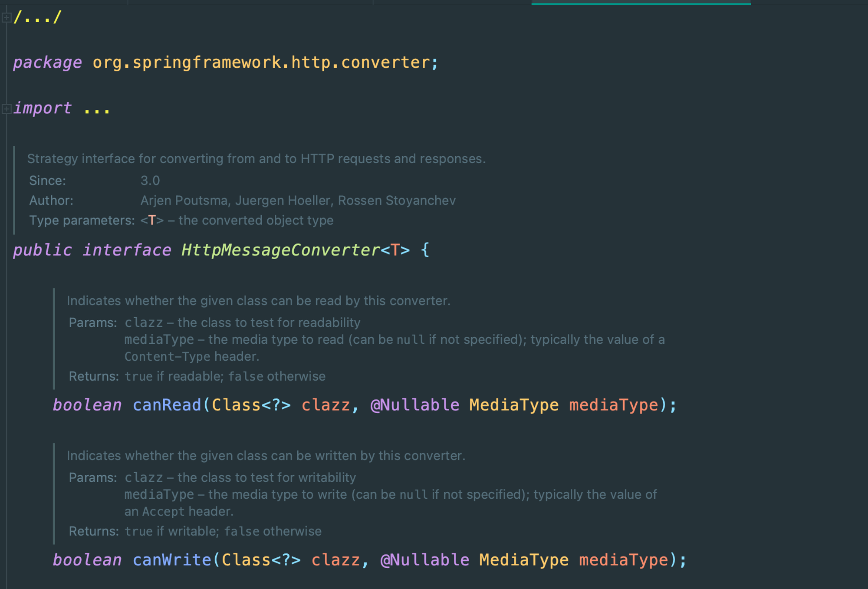Click the canRead method name
Image resolution: width=868 pixels, height=589 pixels.
(x=167, y=405)
